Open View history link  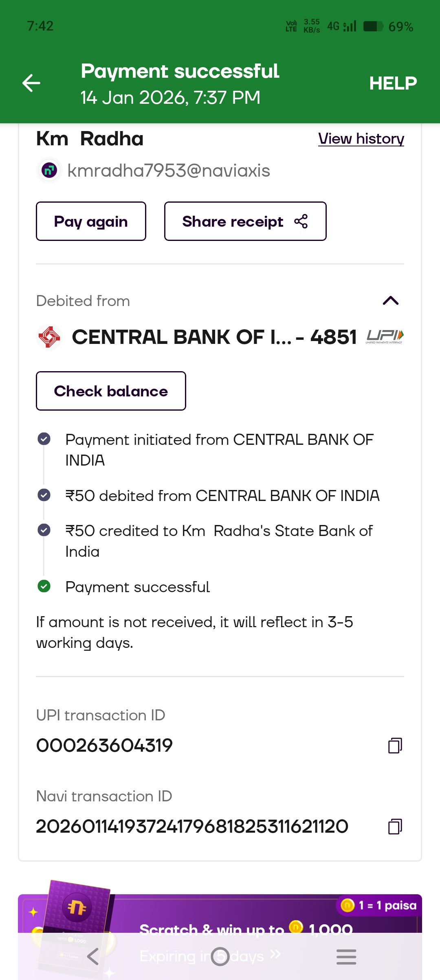361,139
